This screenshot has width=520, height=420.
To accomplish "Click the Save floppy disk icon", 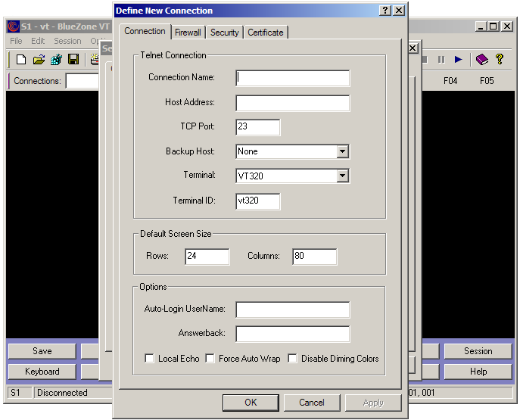I will point(73,59).
